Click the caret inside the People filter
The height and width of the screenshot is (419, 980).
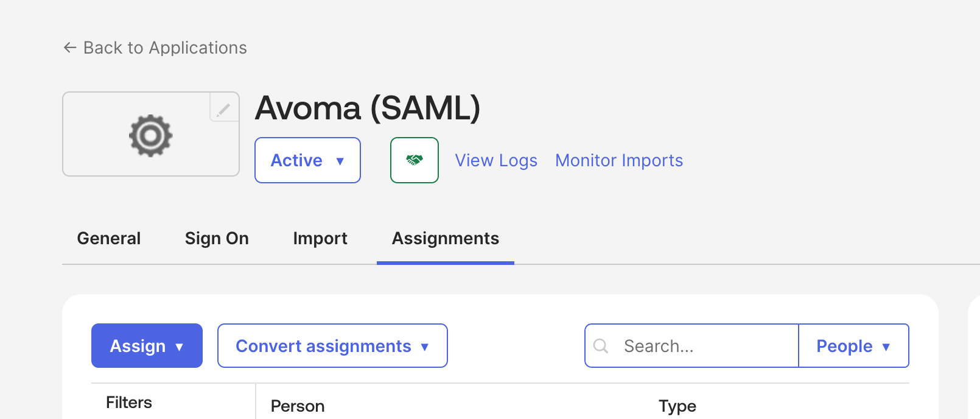click(886, 346)
